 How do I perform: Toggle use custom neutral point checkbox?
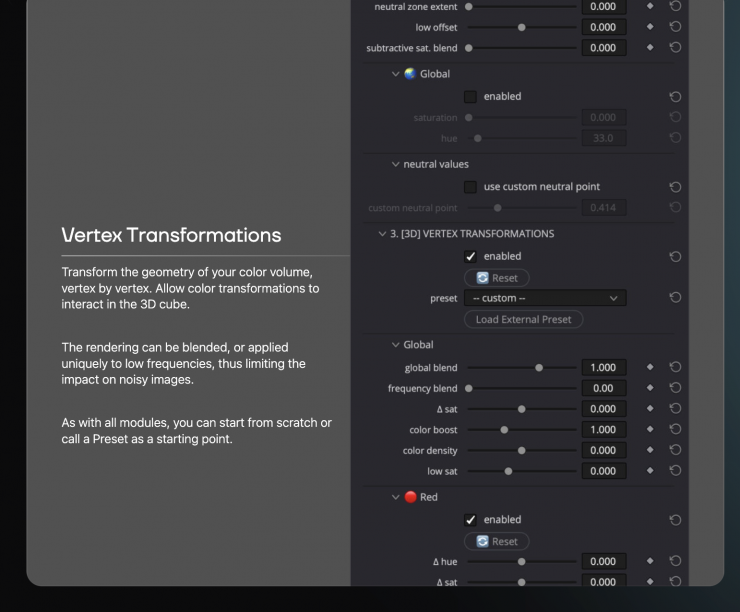point(470,187)
